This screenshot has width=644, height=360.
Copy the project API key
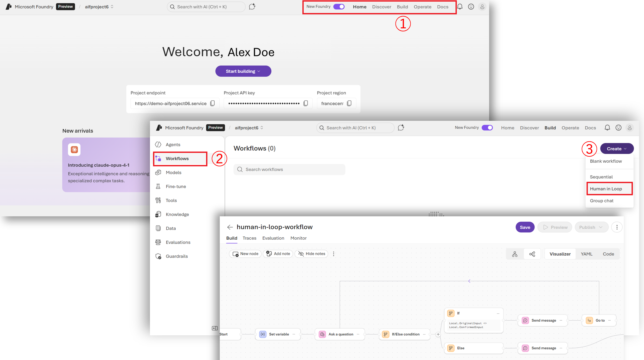pos(306,103)
